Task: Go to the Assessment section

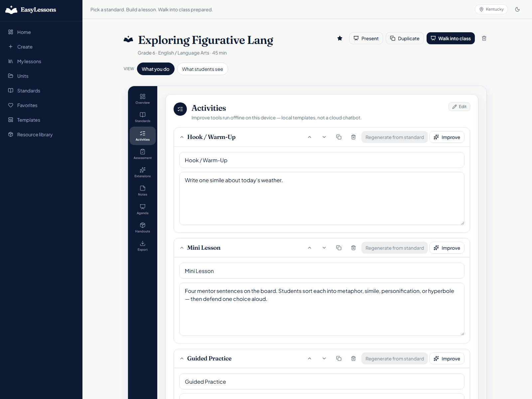Action: pyautogui.click(x=143, y=154)
